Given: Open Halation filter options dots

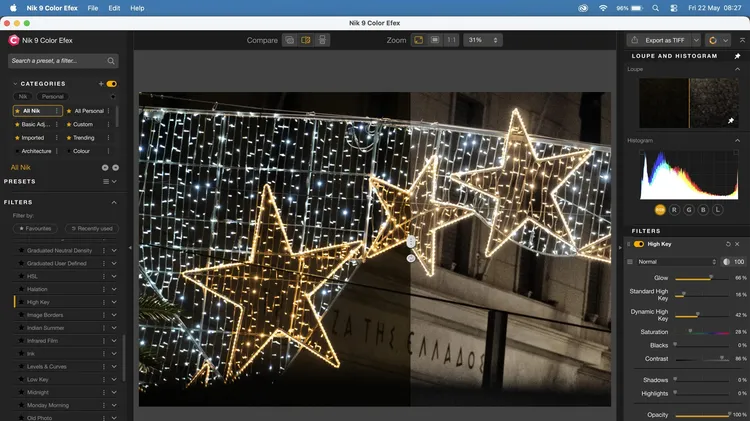Looking at the screenshot, I should coord(103,289).
